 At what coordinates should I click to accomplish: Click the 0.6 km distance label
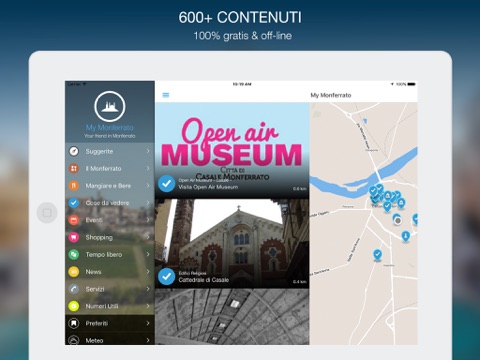click(x=300, y=189)
